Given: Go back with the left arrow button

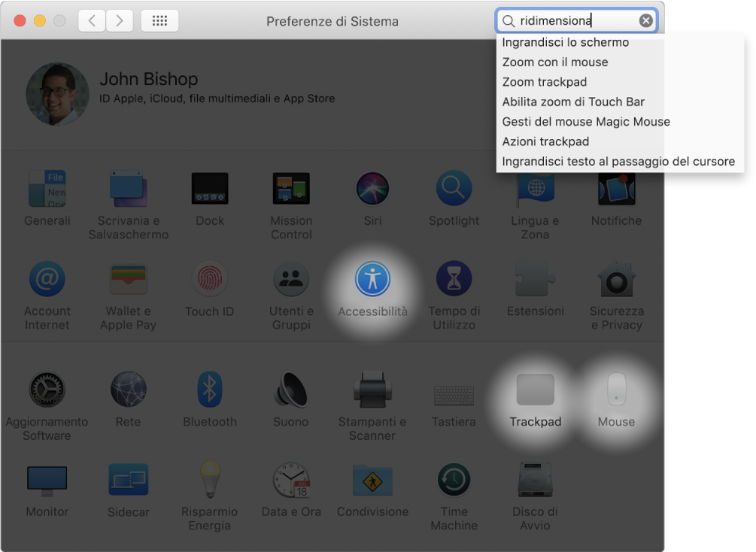Looking at the screenshot, I should 92,21.
